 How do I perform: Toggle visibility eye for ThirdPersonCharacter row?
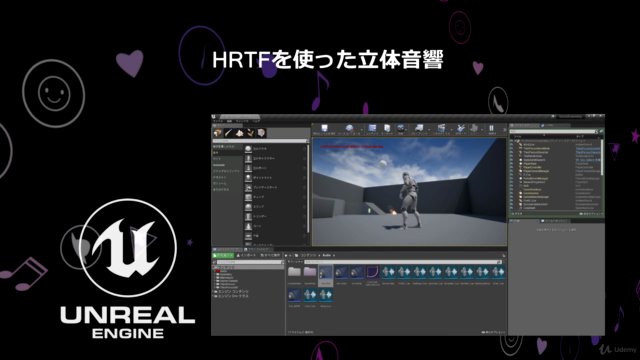click(x=511, y=152)
